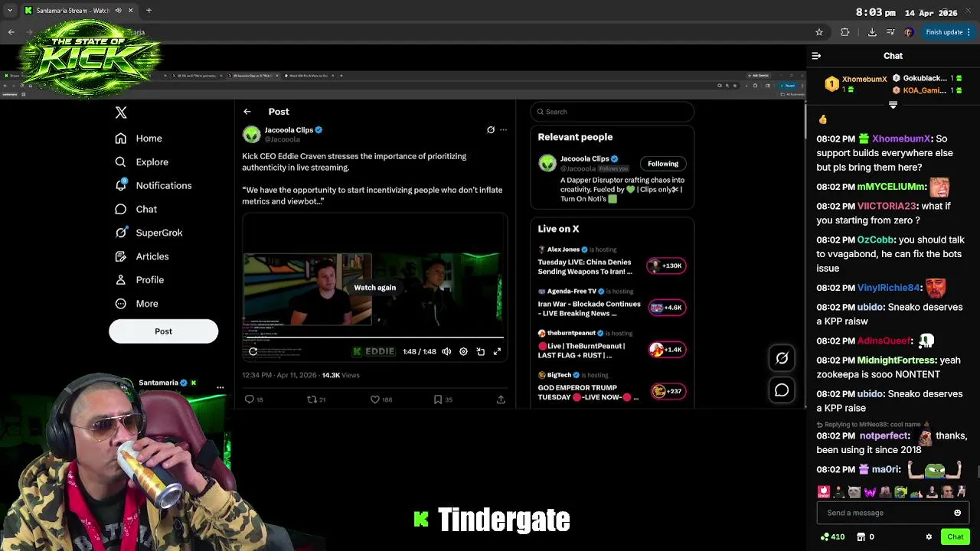Select the purple W emote
Image resolution: width=980 pixels, height=551 pixels.
coord(870,492)
